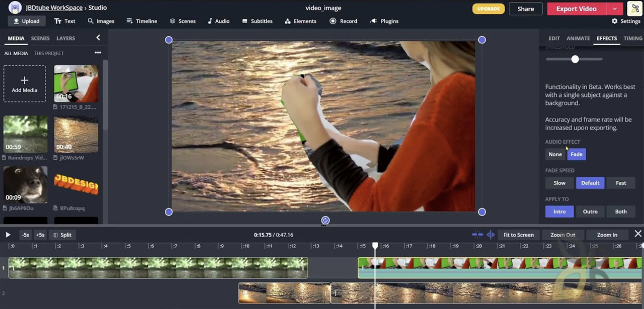Select the raindrops clip on track 1
Viewport: 644px width, 309px height.
158,268
